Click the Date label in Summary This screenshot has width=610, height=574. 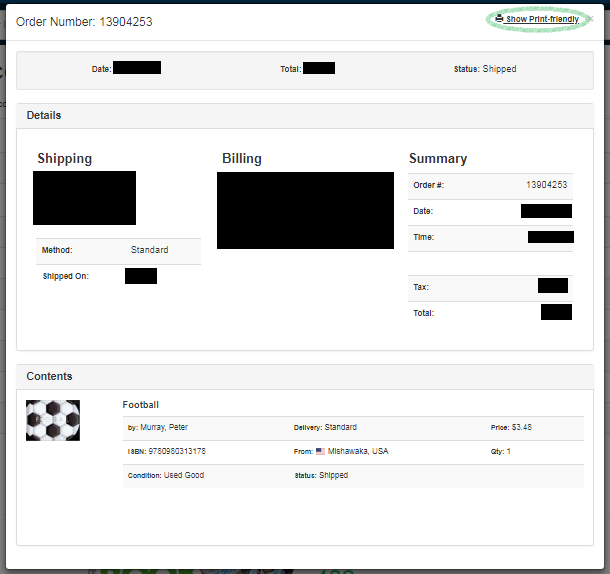click(423, 211)
